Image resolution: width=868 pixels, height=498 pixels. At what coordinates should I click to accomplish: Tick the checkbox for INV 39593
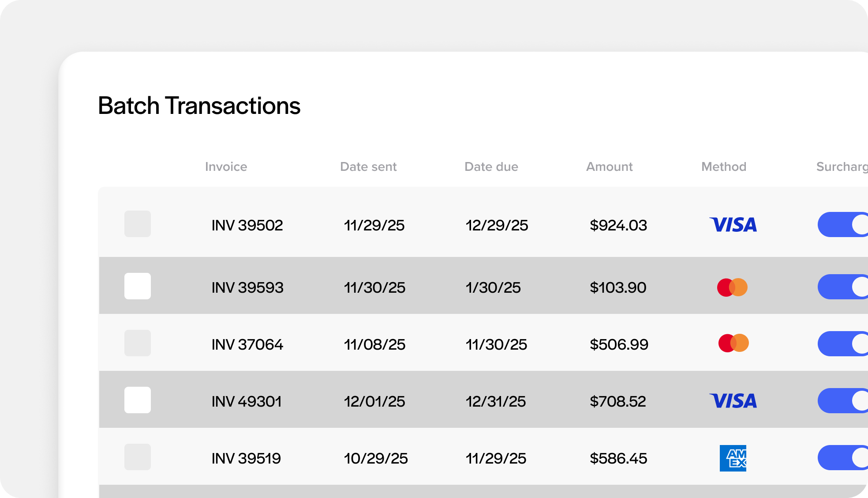[x=138, y=286]
